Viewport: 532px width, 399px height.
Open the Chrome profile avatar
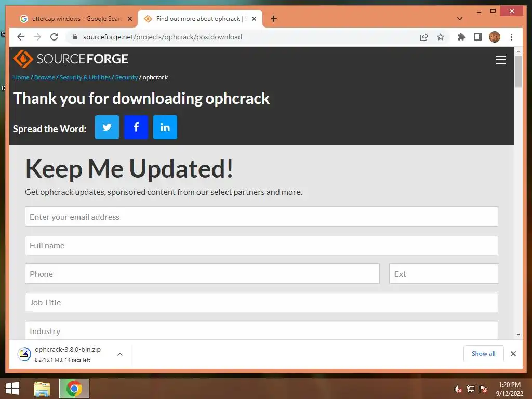495,37
